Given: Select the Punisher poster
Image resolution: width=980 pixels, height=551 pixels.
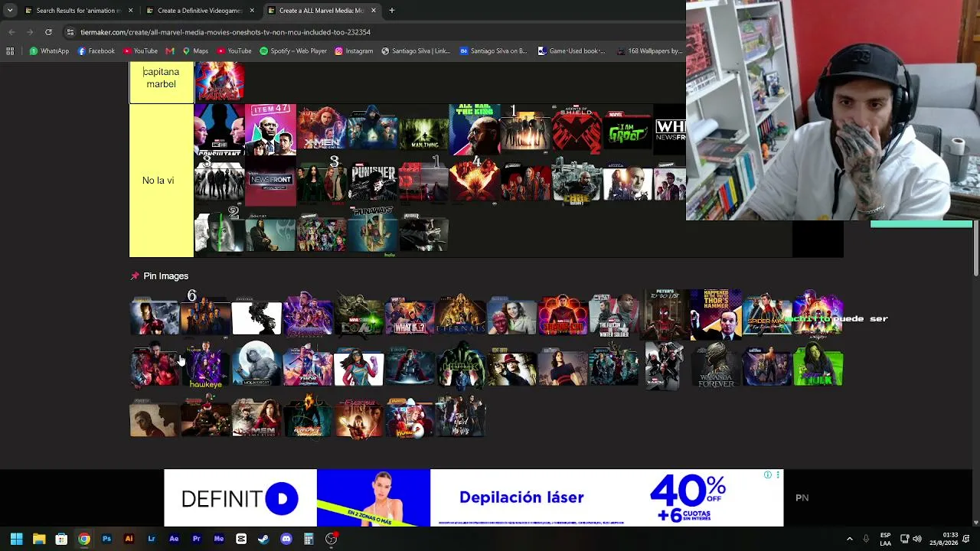Looking at the screenshot, I should 373,181.
